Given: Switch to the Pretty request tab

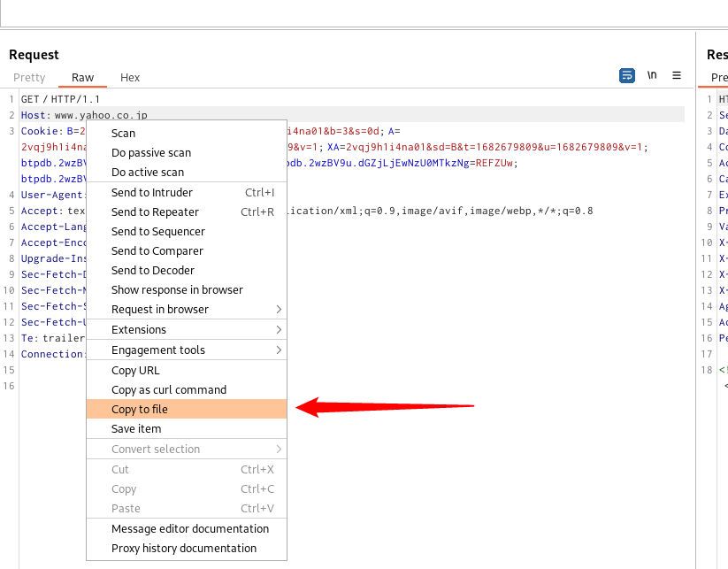Looking at the screenshot, I should tap(29, 78).
